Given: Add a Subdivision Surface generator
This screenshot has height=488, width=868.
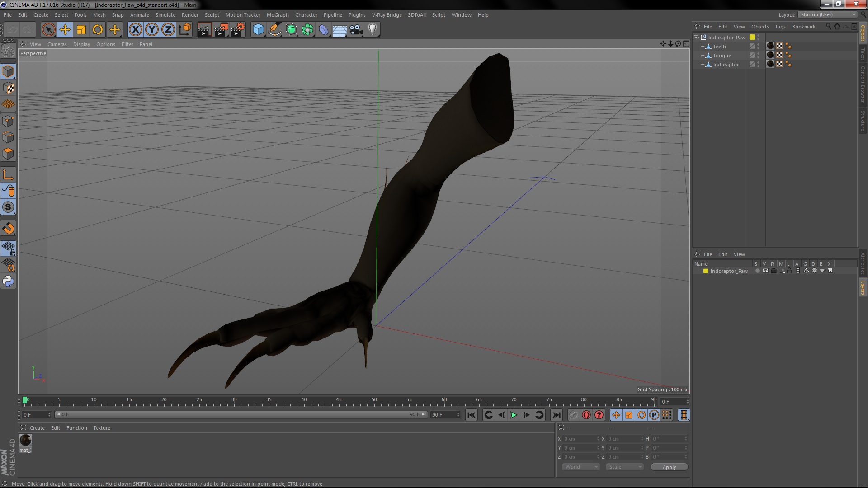Looking at the screenshot, I should [x=291, y=30].
